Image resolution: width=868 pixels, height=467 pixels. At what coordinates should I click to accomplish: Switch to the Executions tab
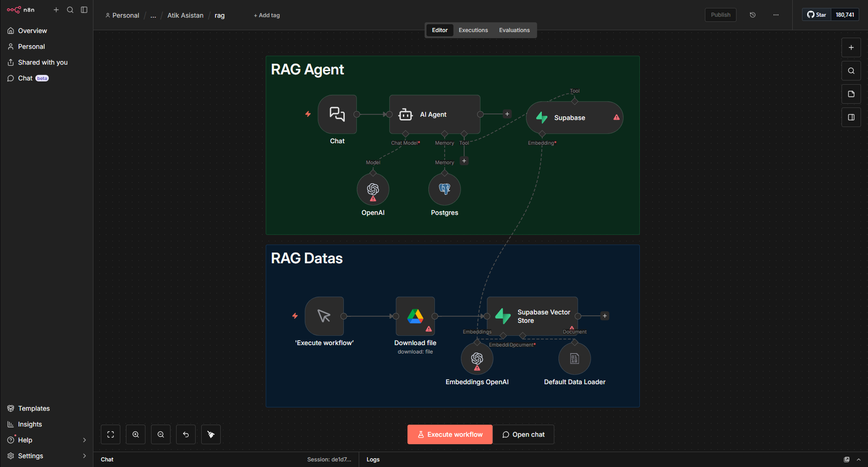tap(473, 30)
